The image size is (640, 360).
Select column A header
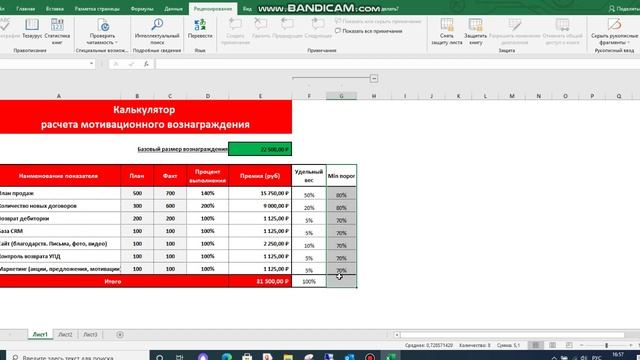click(x=59, y=96)
